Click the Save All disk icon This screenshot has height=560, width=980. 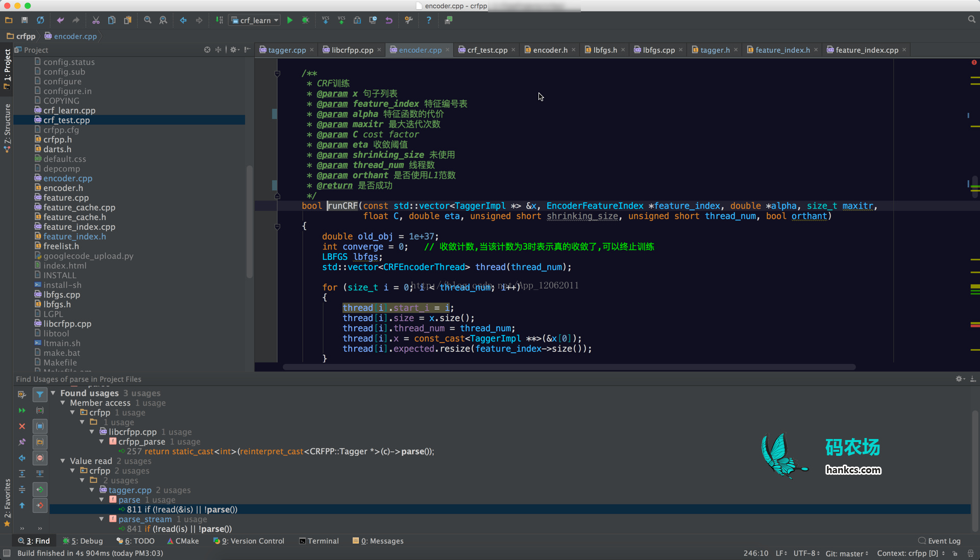[x=24, y=20]
